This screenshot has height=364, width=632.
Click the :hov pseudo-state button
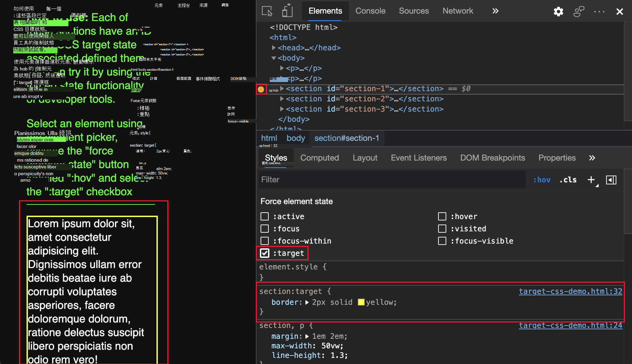pos(542,180)
